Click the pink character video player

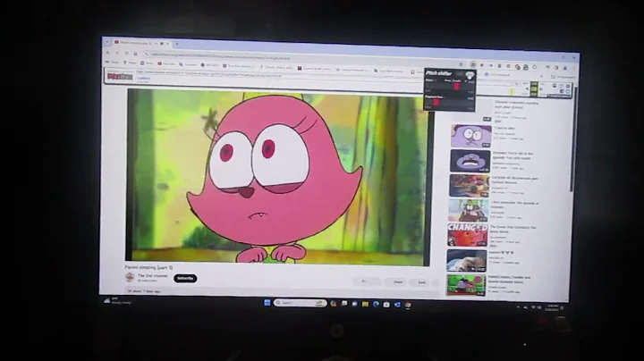(278, 177)
